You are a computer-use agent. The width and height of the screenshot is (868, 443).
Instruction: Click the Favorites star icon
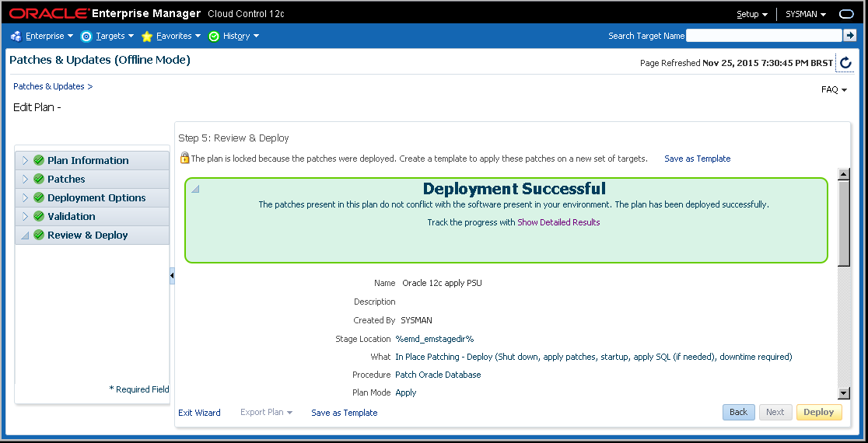click(x=147, y=36)
